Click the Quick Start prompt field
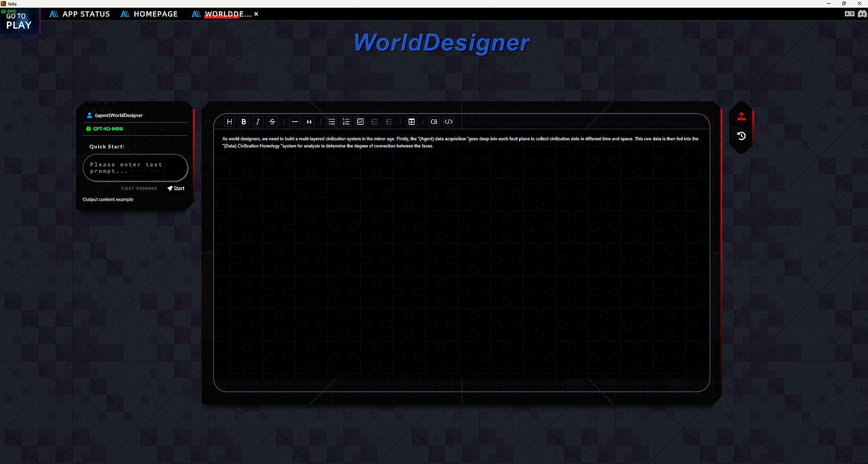 coord(135,168)
